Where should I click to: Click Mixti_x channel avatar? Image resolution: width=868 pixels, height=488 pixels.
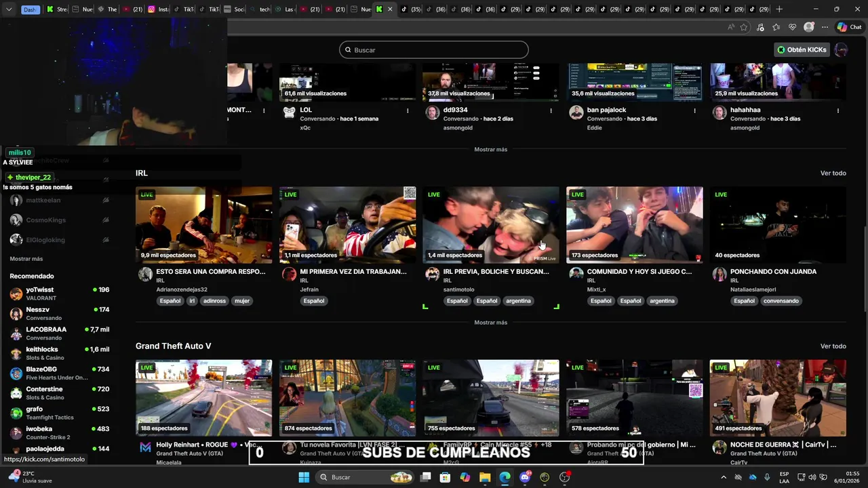point(576,274)
